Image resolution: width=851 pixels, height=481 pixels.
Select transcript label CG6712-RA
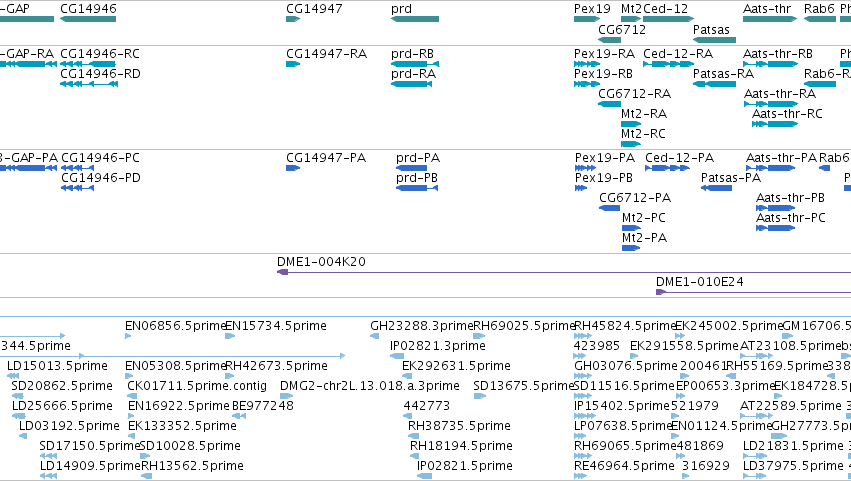pos(634,93)
